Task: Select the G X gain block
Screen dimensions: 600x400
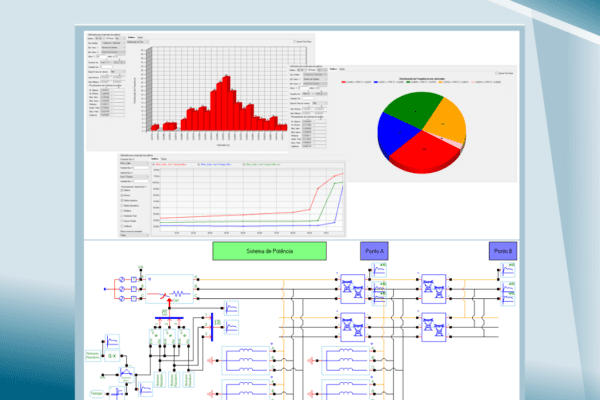Action: [112, 356]
